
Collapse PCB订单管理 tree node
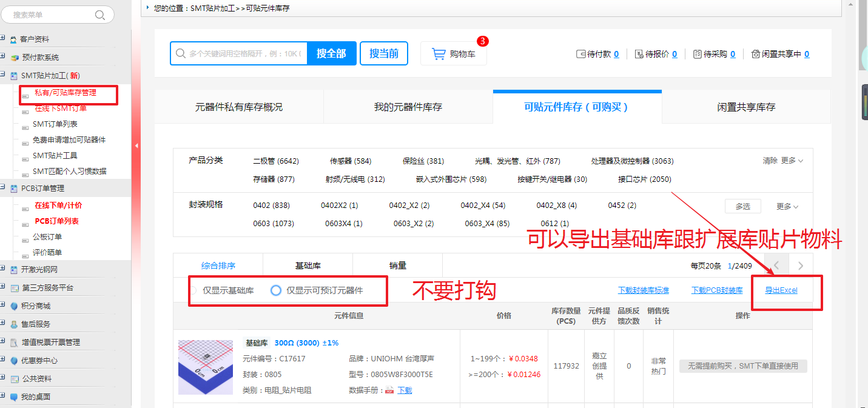click(x=3, y=188)
